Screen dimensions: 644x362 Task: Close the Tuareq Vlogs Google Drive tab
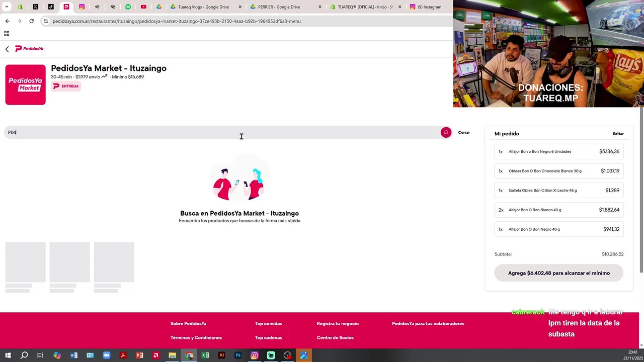pos(240,7)
